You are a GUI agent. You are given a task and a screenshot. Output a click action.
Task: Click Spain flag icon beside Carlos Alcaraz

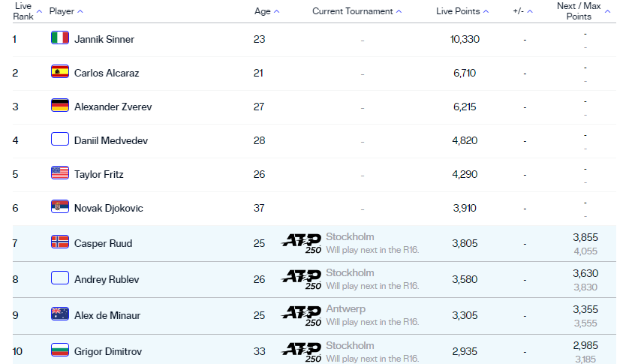(60, 72)
